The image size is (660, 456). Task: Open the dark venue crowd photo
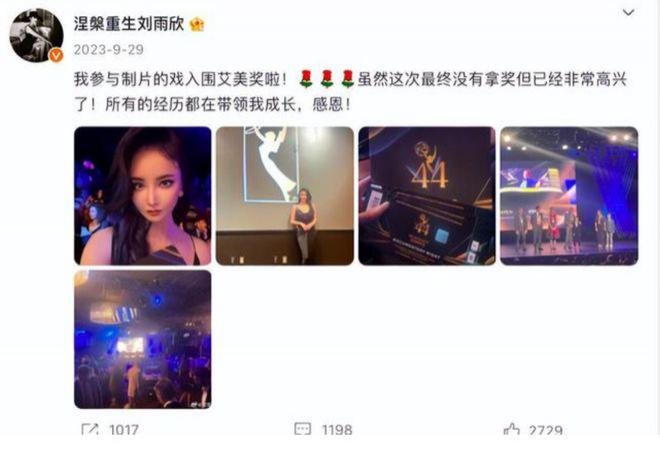(x=143, y=339)
